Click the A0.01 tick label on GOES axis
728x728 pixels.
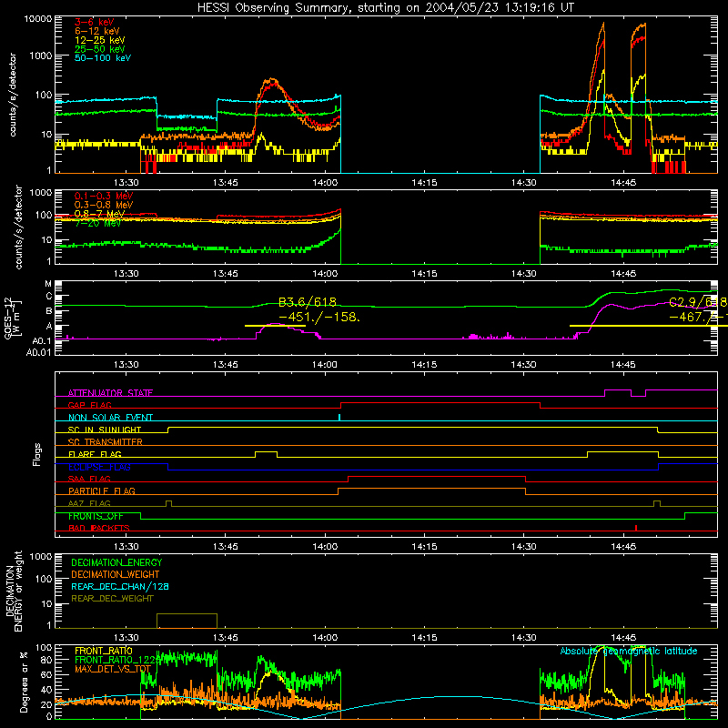click(x=38, y=352)
